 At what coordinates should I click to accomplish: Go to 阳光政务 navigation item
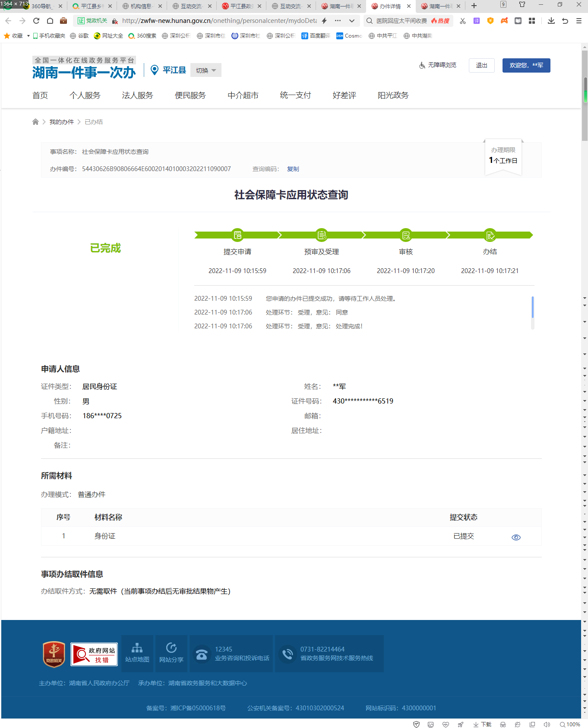393,95
